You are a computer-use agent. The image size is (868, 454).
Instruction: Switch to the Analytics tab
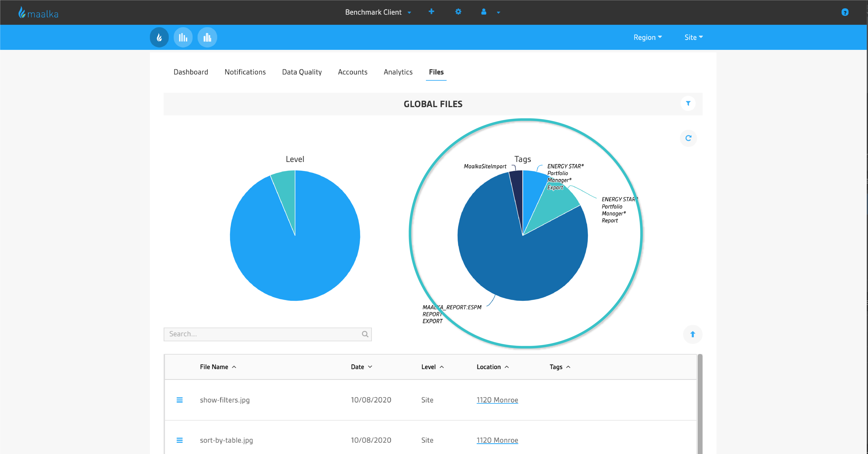click(398, 72)
